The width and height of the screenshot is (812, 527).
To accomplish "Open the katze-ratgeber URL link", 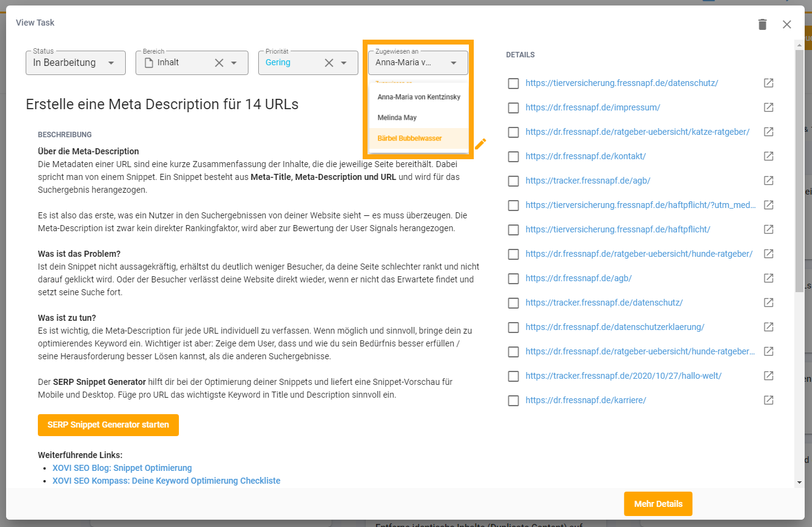I will point(637,132).
